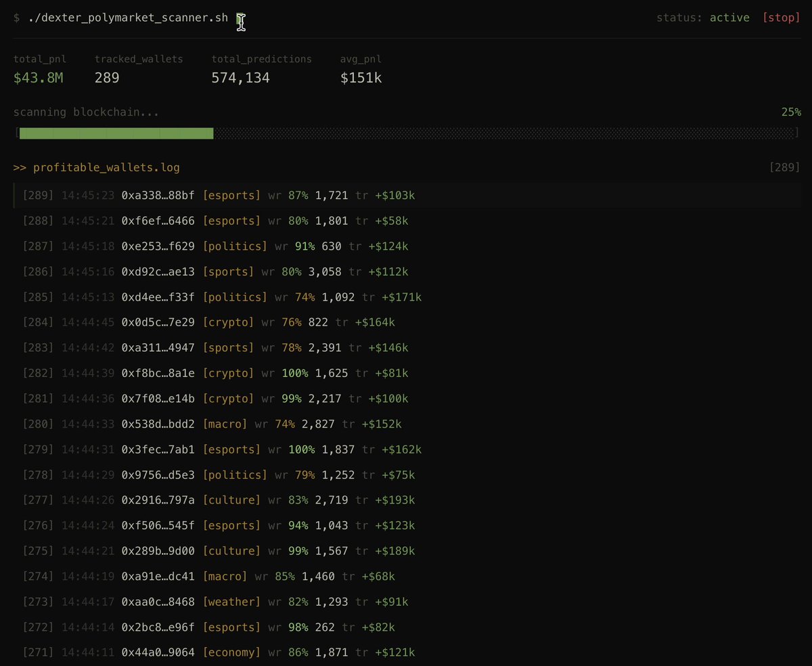This screenshot has width=812, height=666.
Task: Click the 25% progress percentage
Action: (791, 112)
